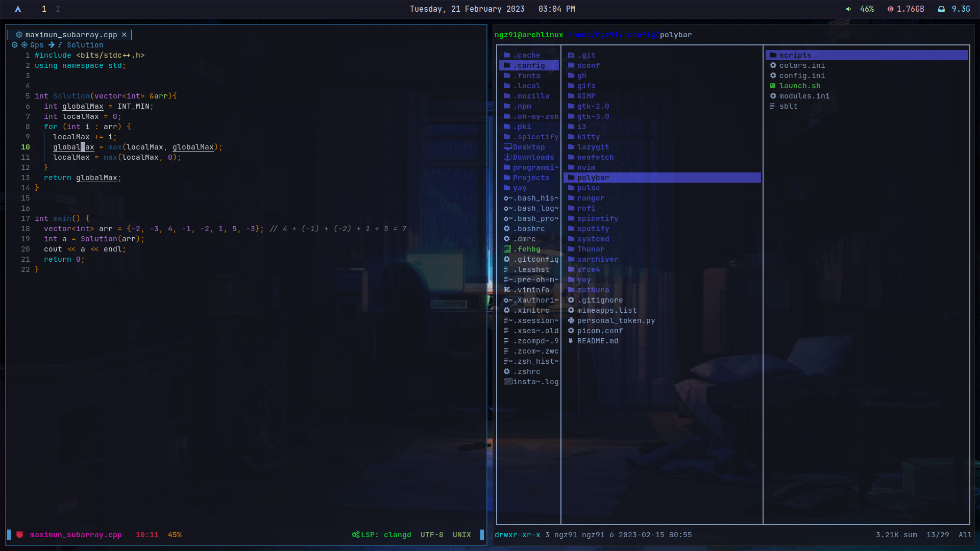Click the volume speaker icon in top bar

click(848, 9)
